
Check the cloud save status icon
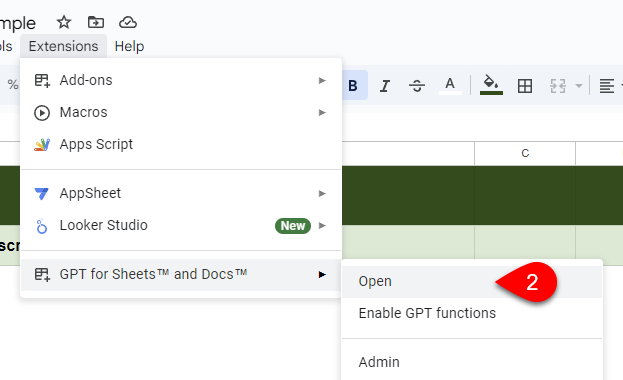128,22
